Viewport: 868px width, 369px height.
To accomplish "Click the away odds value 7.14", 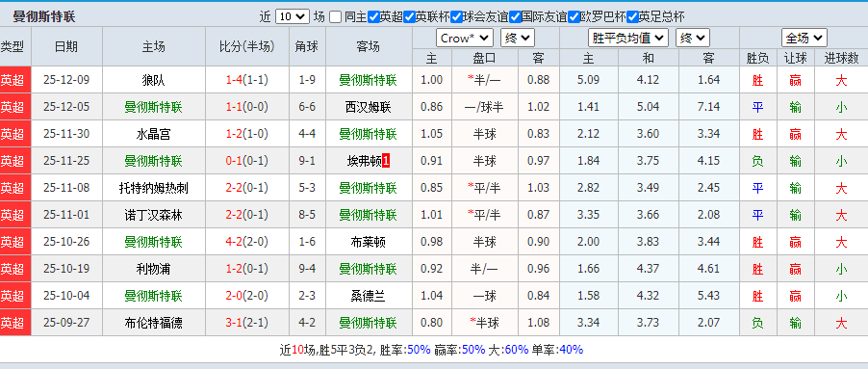I will pos(708,108).
